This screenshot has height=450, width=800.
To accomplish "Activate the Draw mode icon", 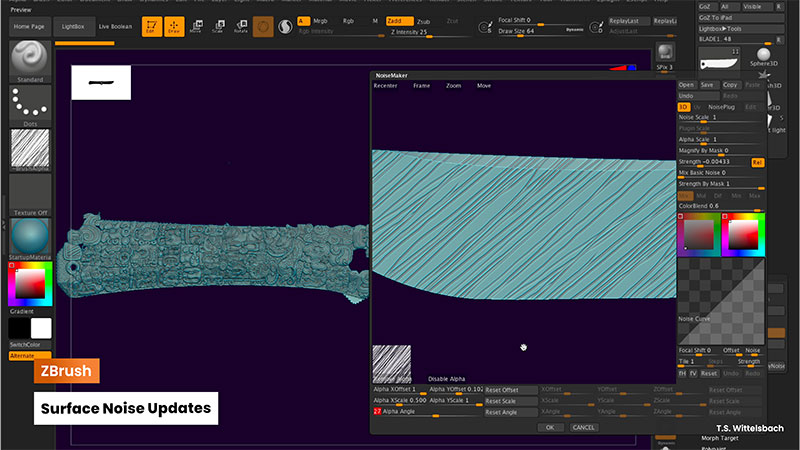I will pyautogui.click(x=174, y=26).
